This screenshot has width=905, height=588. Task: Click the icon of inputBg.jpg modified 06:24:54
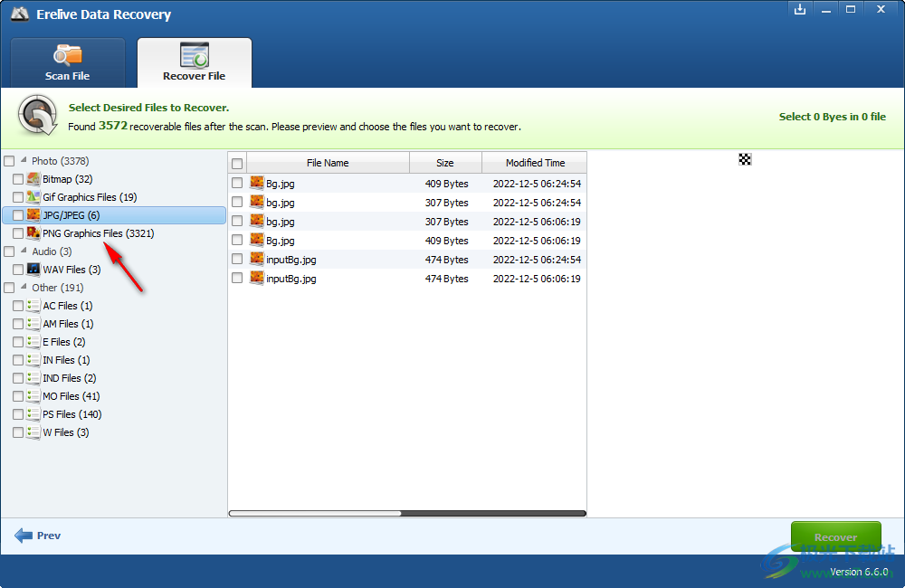click(x=257, y=259)
